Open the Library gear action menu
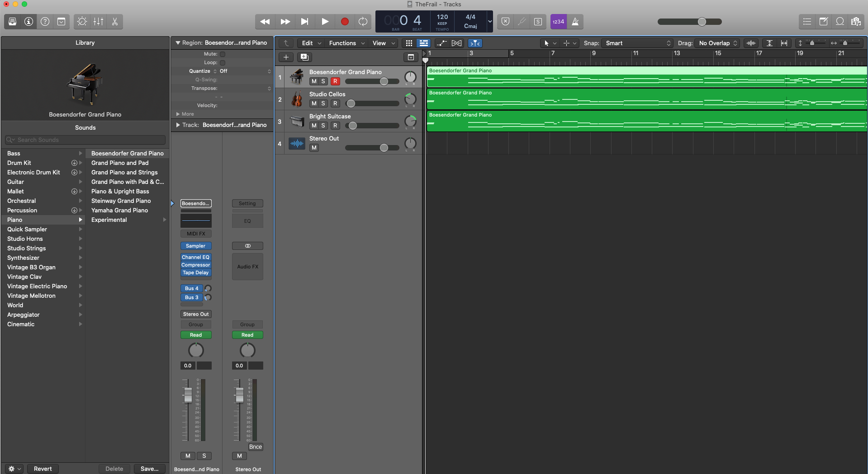The image size is (868, 474). click(x=14, y=469)
